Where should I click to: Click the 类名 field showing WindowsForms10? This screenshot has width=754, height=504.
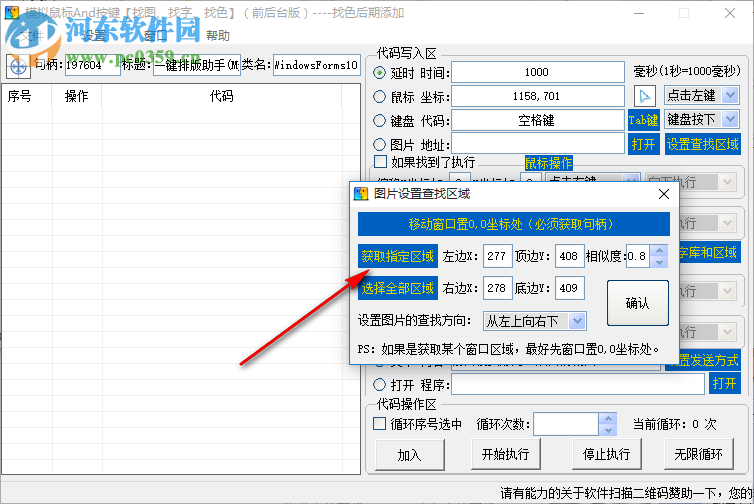pos(316,64)
